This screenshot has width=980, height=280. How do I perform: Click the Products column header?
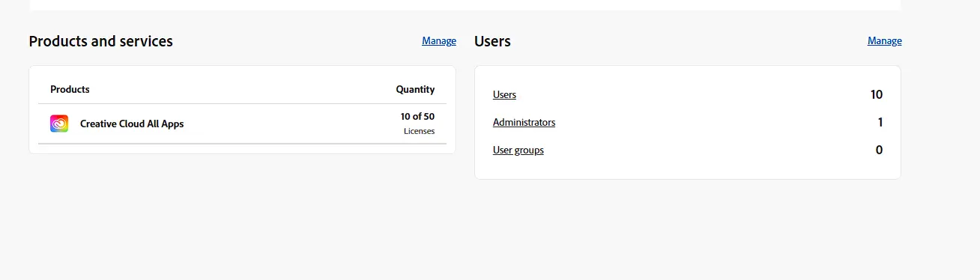point(70,89)
